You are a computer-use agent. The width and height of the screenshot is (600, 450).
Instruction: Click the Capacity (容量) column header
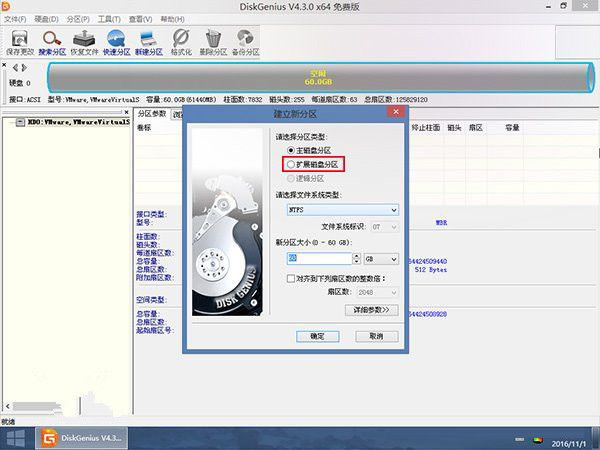coord(512,127)
